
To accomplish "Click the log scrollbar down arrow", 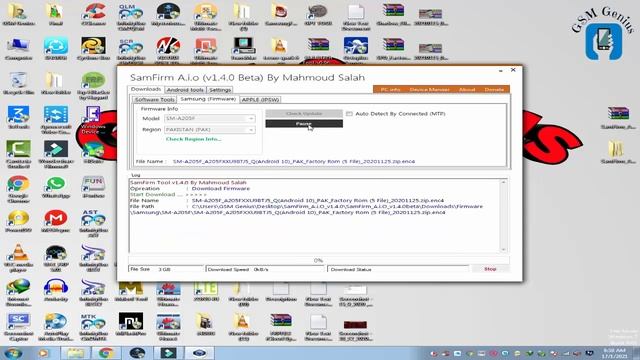I will coord(503,249).
